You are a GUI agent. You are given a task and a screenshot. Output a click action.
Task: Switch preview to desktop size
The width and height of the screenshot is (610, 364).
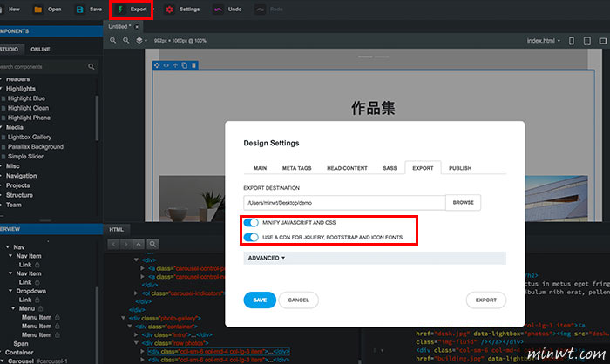tap(603, 41)
